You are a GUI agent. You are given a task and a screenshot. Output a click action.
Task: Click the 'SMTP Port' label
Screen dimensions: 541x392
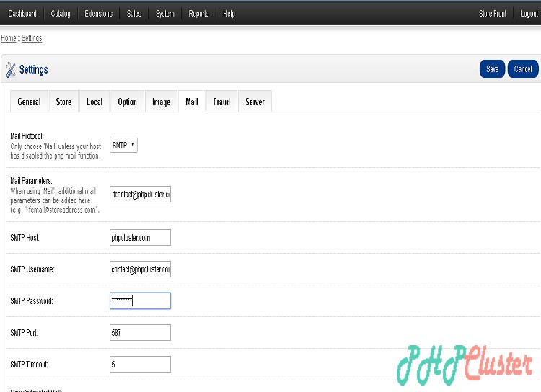pyautogui.click(x=24, y=333)
